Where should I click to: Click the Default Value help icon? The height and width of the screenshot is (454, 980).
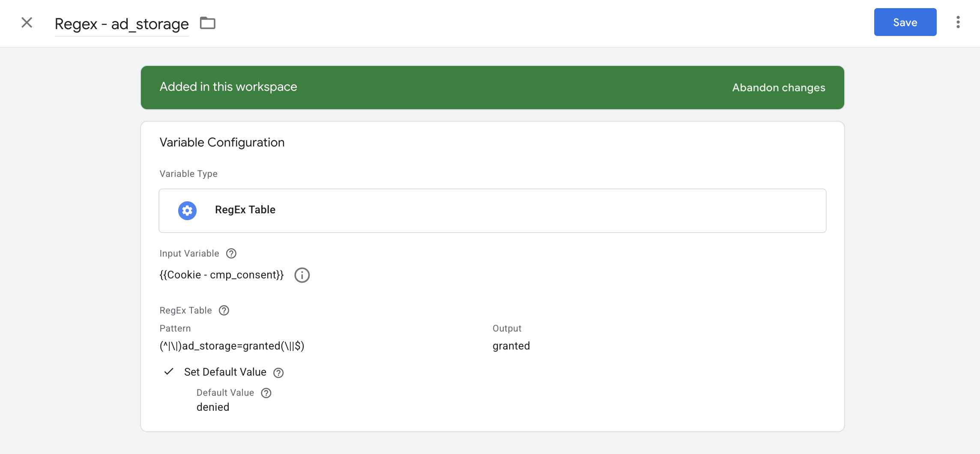click(x=266, y=393)
